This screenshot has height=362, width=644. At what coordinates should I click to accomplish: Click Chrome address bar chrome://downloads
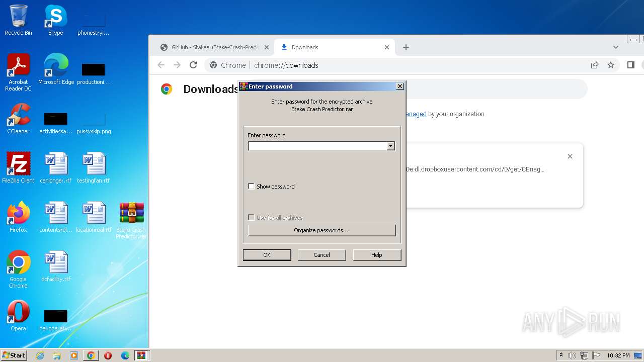[286, 65]
